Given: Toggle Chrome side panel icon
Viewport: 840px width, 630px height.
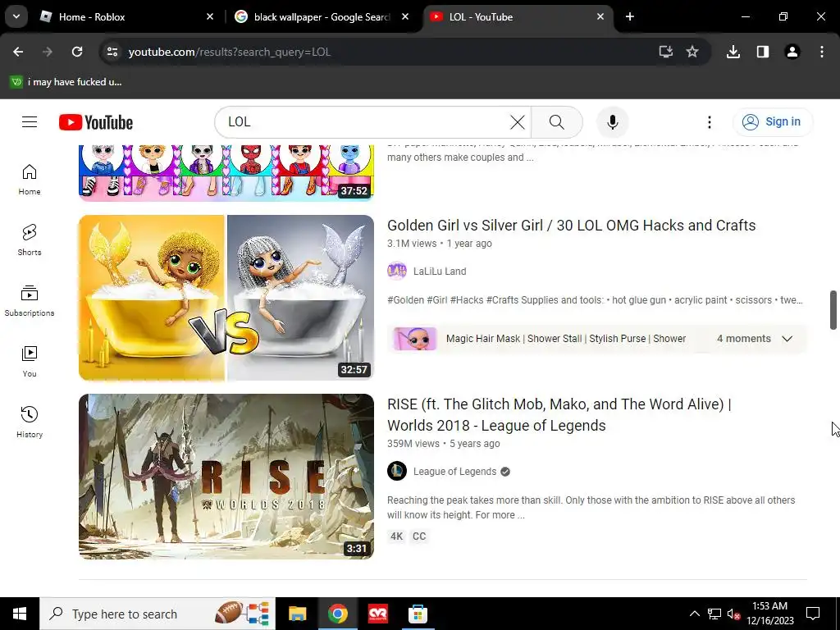Looking at the screenshot, I should [763, 52].
